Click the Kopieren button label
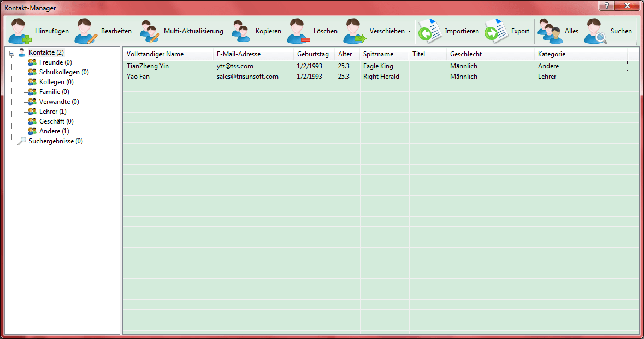Screen dimensions: 644x339 [268, 31]
